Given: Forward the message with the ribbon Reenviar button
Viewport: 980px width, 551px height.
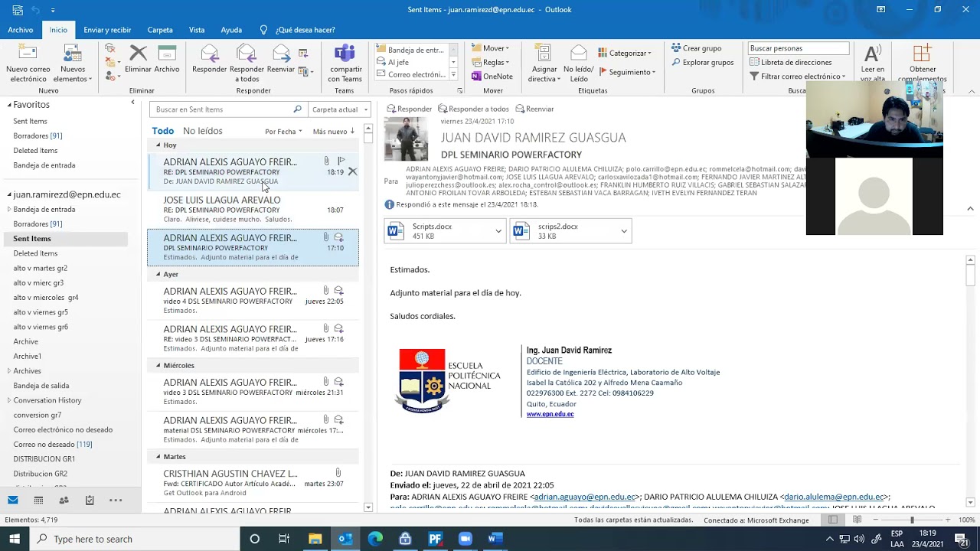Looking at the screenshot, I should tap(281, 60).
